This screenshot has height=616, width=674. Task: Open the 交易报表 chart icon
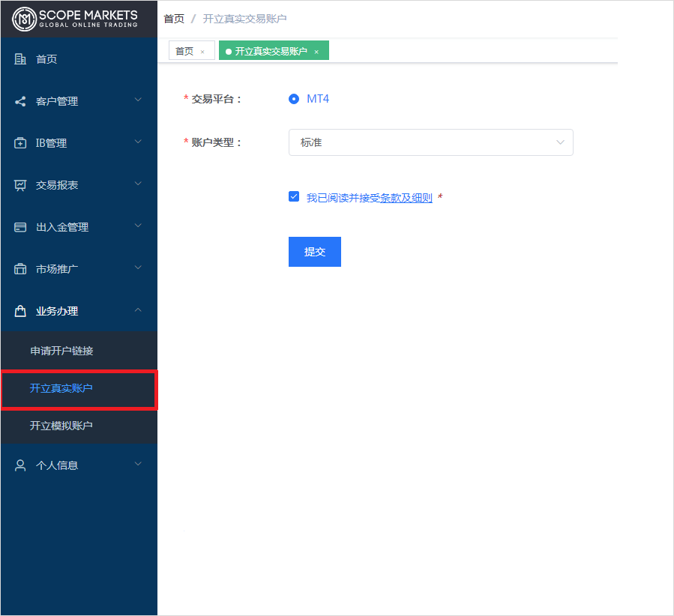(x=19, y=184)
